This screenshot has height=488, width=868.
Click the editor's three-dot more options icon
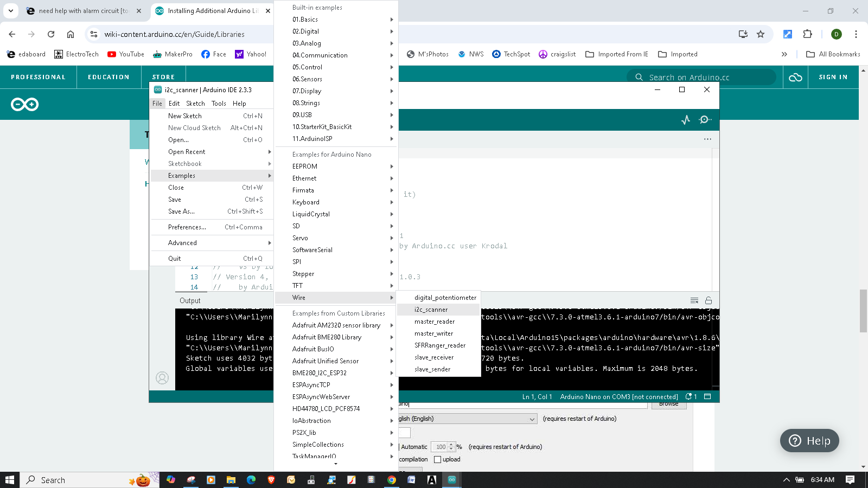click(x=707, y=139)
